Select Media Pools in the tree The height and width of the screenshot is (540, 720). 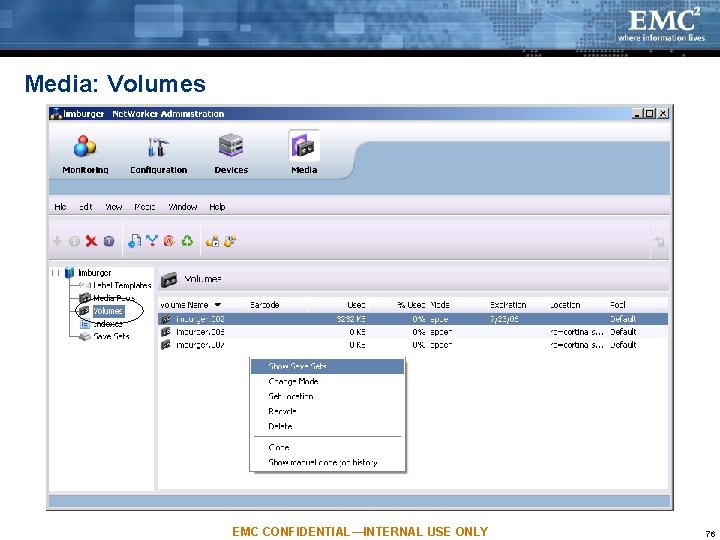coord(113,298)
